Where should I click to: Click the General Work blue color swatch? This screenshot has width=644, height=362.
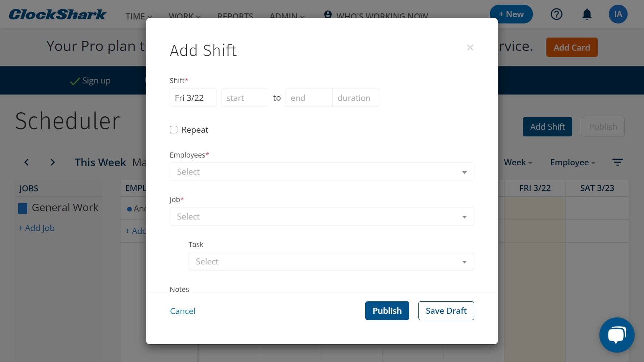pyautogui.click(x=22, y=208)
